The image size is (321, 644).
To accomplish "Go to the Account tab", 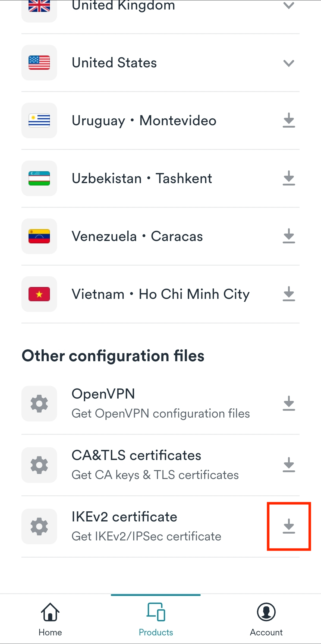I will point(266,619).
